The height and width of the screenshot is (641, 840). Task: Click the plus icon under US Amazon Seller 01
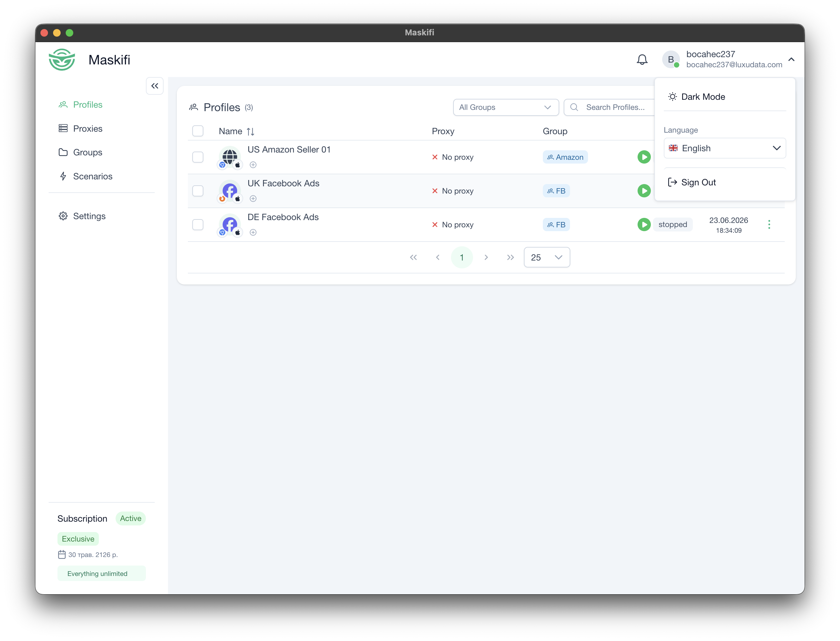(253, 165)
